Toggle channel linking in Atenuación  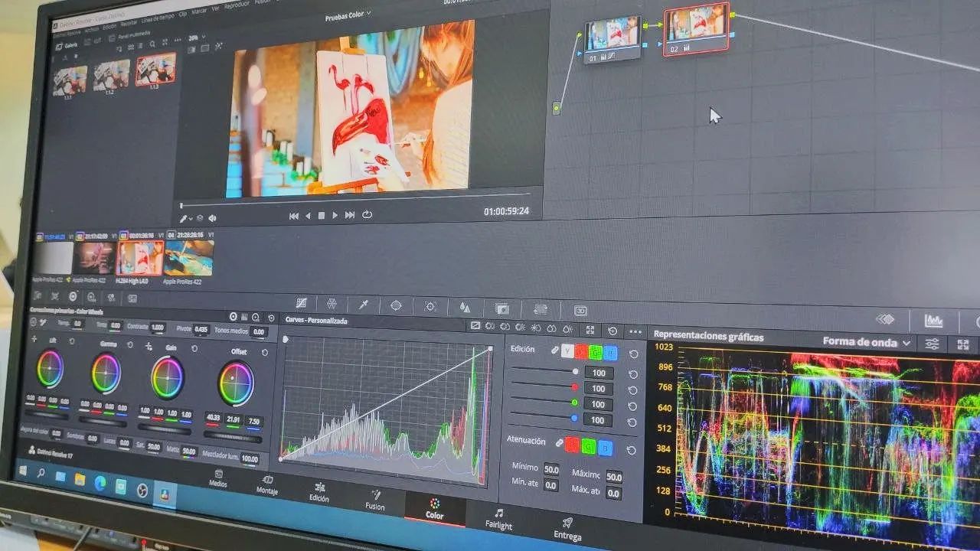[558, 443]
